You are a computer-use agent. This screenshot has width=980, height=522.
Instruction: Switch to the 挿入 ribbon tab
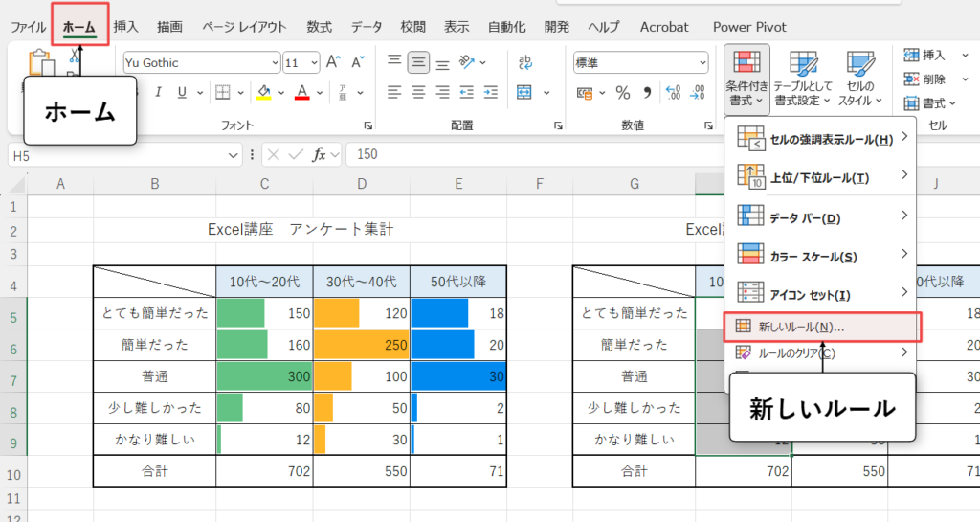(x=125, y=27)
